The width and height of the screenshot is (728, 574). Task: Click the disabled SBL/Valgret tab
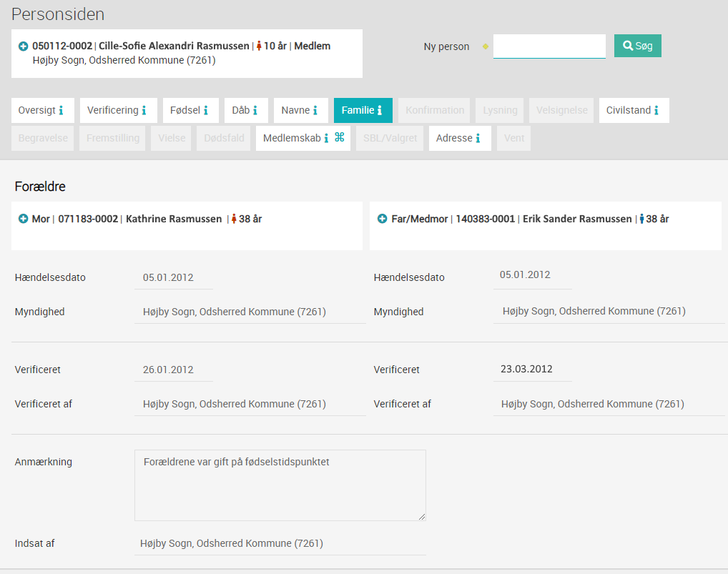[x=390, y=138]
